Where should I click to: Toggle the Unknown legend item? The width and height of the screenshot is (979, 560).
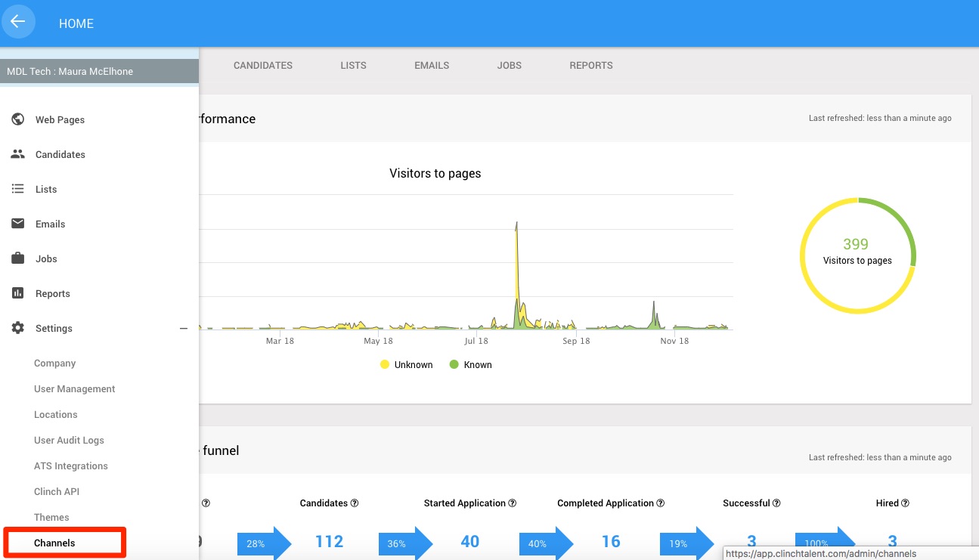point(407,364)
